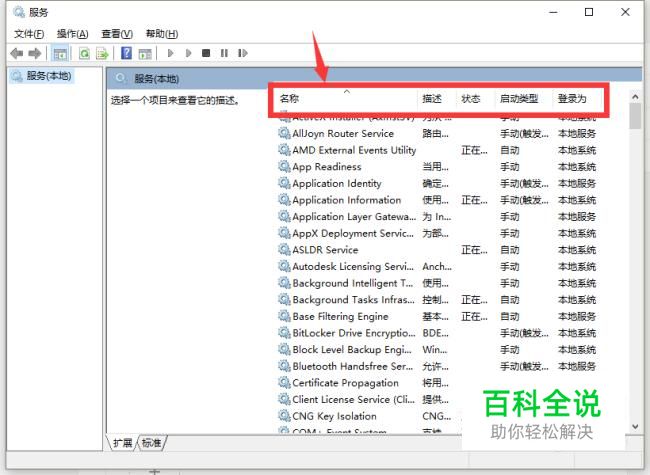Click gear icon beside CNG Key Isolation
This screenshot has height=475, width=650.
click(284, 416)
